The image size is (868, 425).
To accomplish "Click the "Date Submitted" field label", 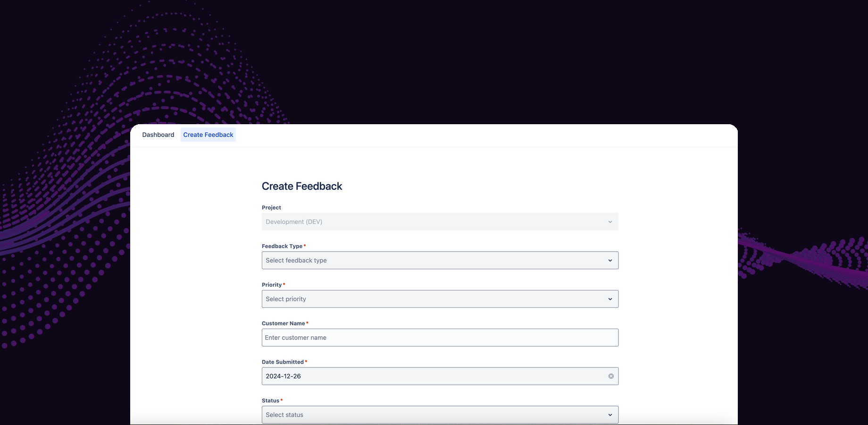I will [x=283, y=362].
